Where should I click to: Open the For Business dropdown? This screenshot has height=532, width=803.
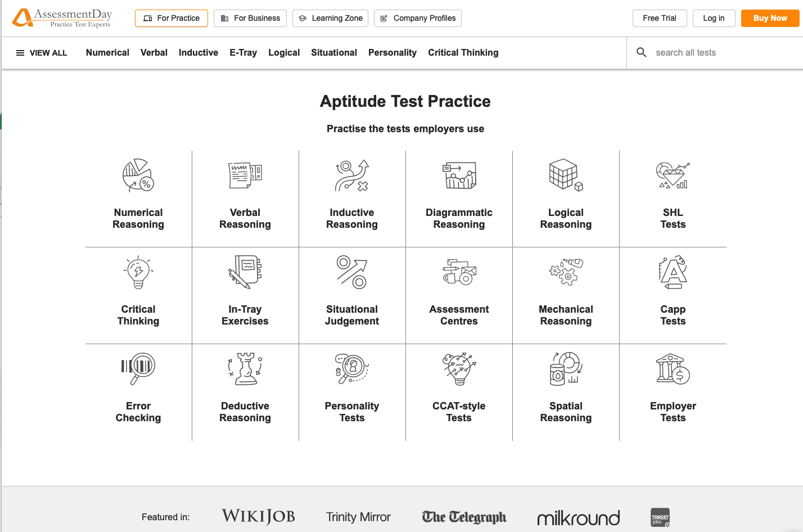(250, 18)
